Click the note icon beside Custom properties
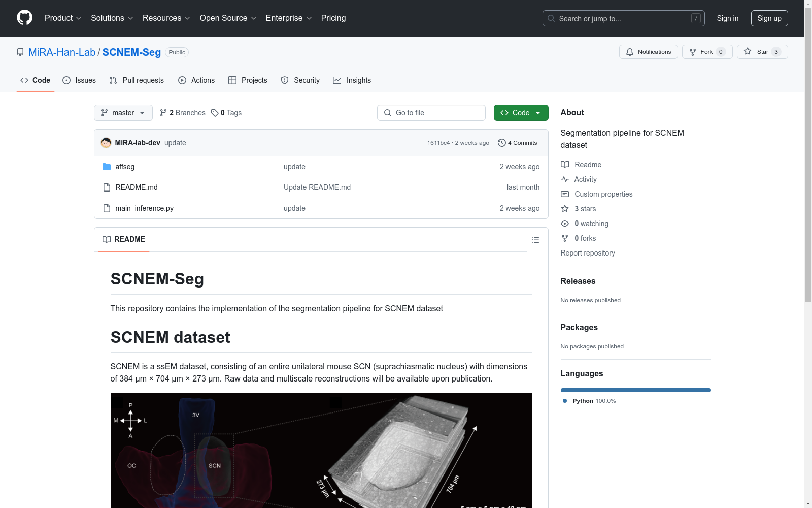 [x=565, y=194]
